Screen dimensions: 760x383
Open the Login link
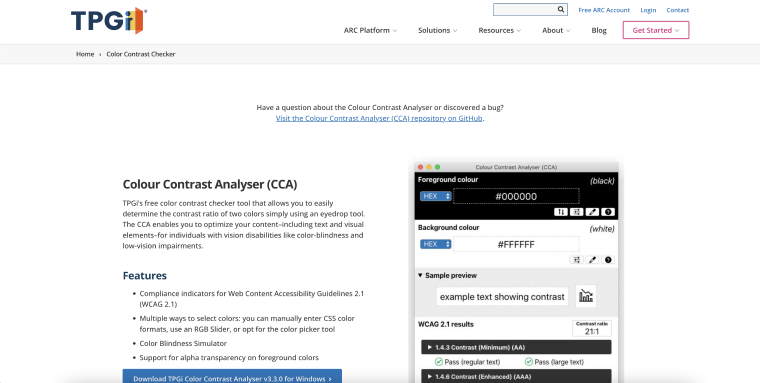click(x=648, y=10)
